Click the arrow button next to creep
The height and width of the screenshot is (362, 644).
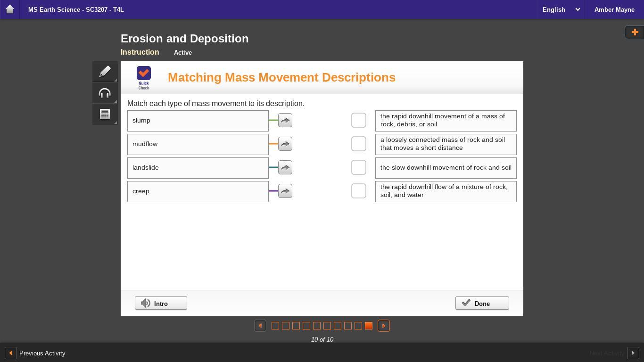tap(285, 191)
